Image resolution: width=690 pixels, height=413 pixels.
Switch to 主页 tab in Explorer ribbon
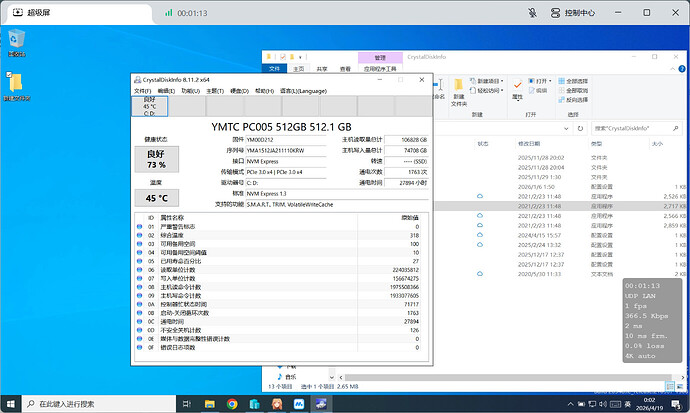pyautogui.click(x=299, y=69)
